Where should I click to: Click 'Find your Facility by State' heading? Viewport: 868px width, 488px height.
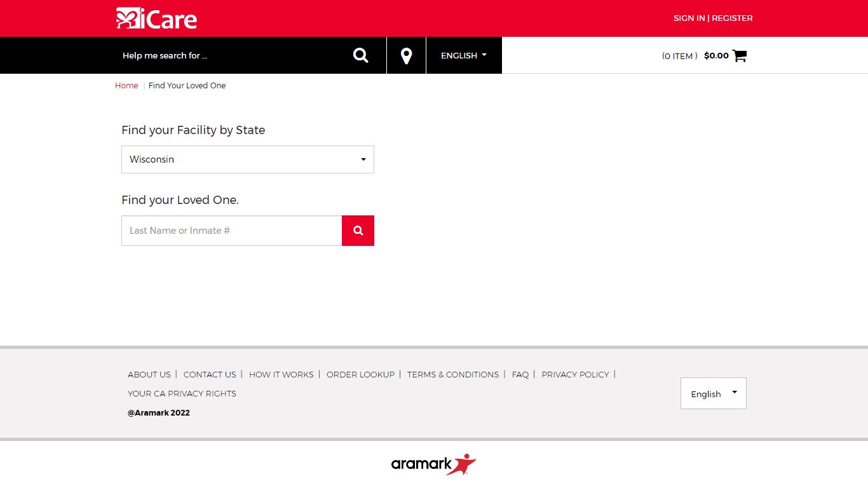click(x=193, y=130)
